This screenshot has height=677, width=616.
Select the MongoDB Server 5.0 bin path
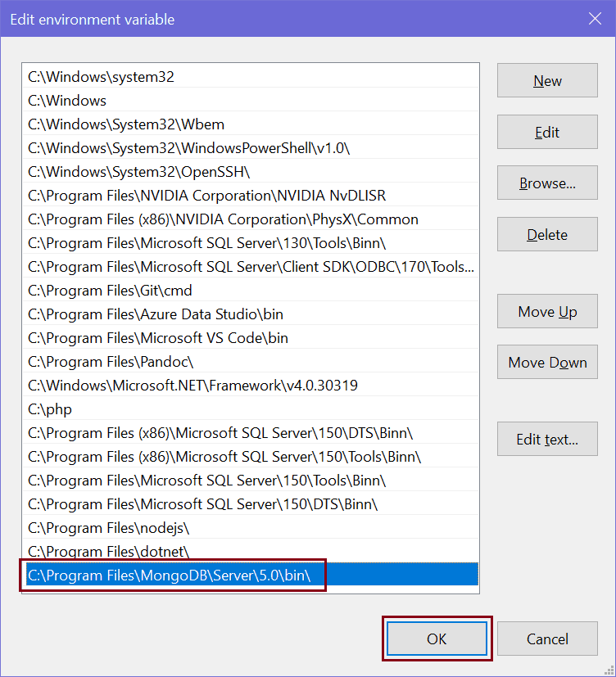click(170, 575)
